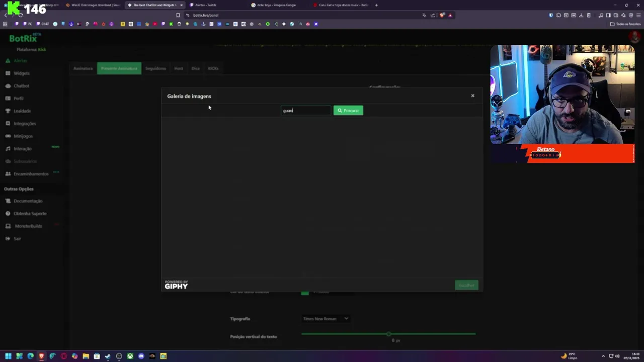The height and width of the screenshot is (362, 644).
Task: Open the CHAT bookmark
Action: coord(42,24)
